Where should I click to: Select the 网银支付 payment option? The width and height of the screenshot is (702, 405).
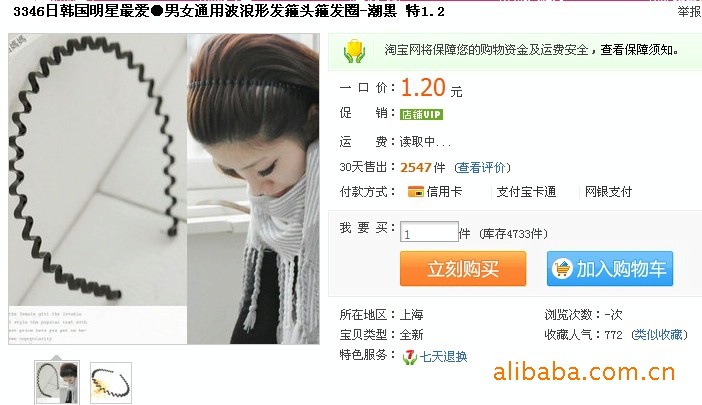[608, 192]
